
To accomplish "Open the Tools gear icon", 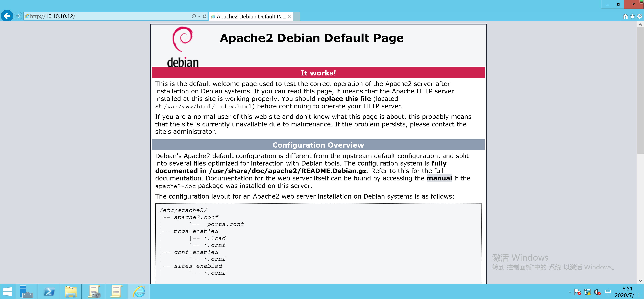I will (x=639, y=16).
